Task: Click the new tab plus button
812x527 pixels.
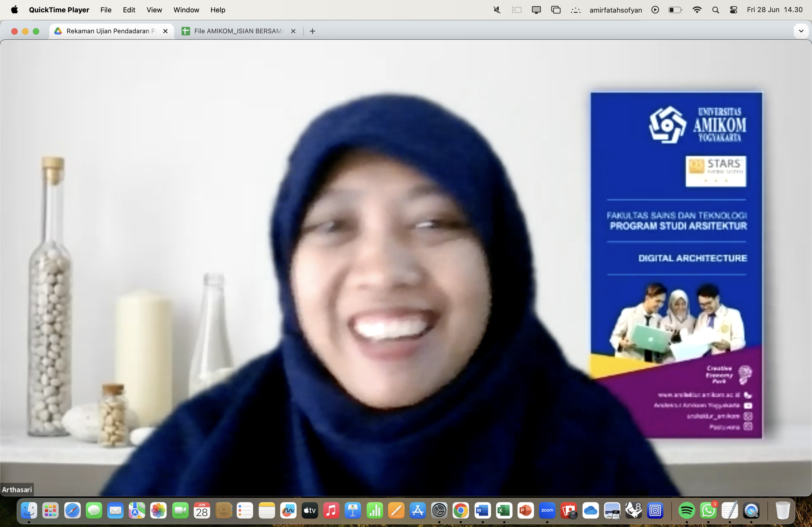Action: (312, 31)
